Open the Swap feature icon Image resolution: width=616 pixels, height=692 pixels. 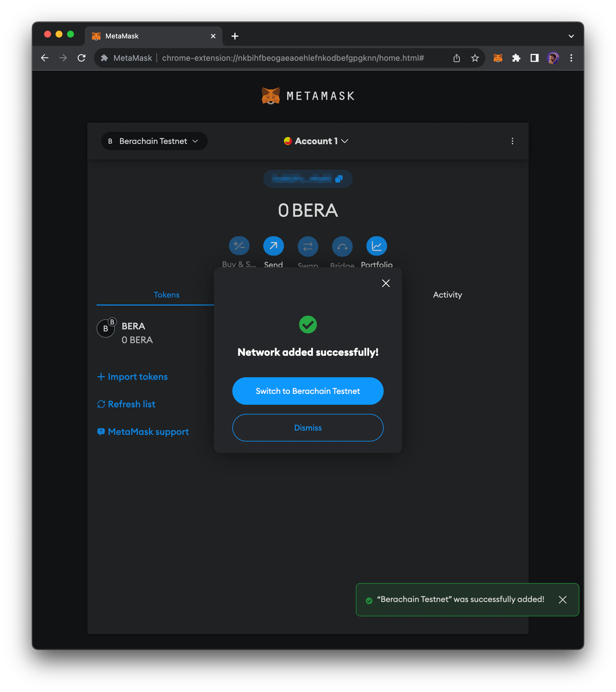308,246
